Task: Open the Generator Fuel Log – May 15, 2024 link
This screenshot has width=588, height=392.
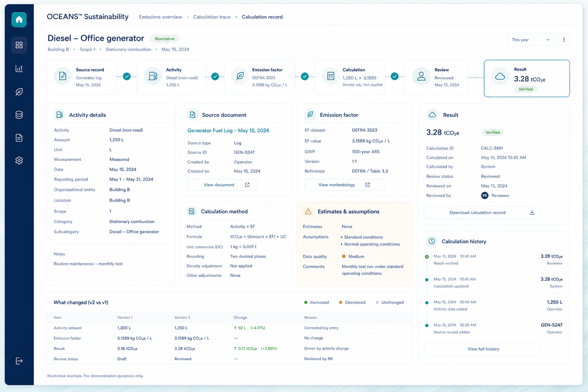Action: 228,131
